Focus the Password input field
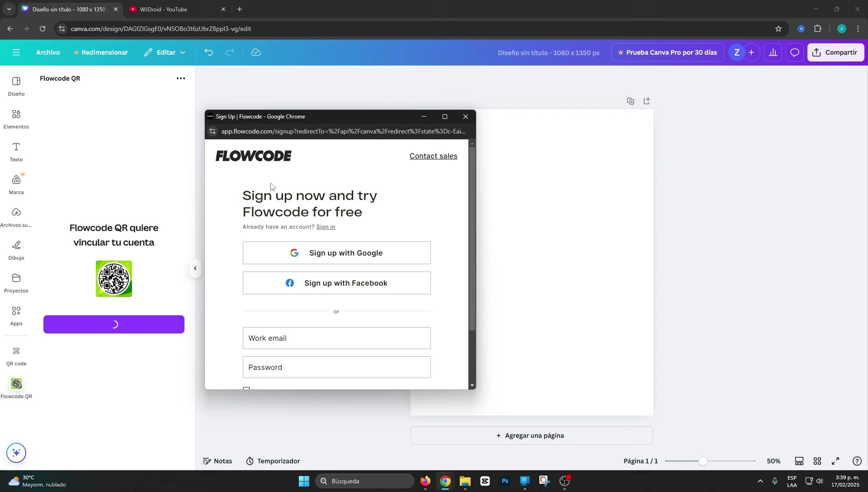The height and width of the screenshot is (492, 868). point(336,367)
